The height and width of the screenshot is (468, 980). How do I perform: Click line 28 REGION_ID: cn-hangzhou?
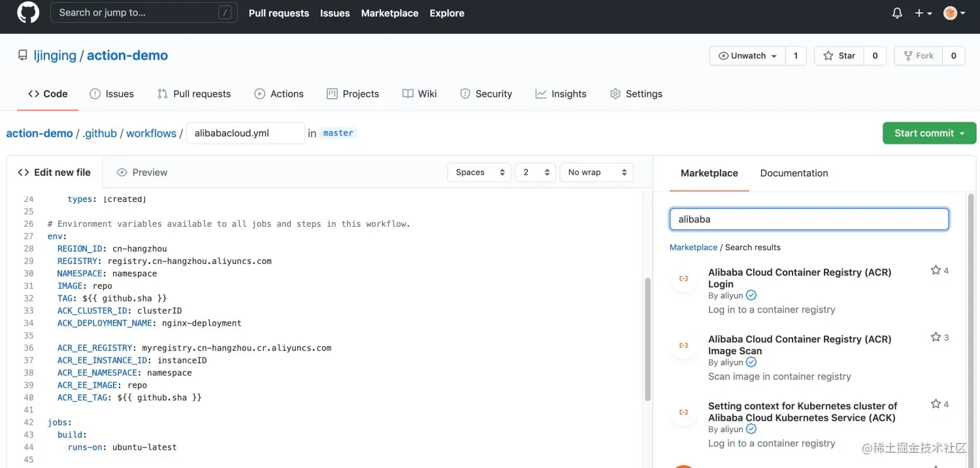[x=112, y=249]
